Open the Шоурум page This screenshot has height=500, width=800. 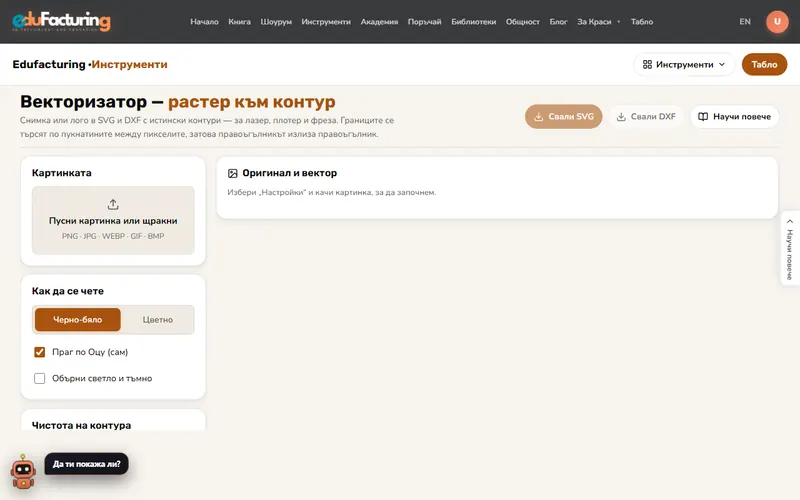tap(276, 21)
